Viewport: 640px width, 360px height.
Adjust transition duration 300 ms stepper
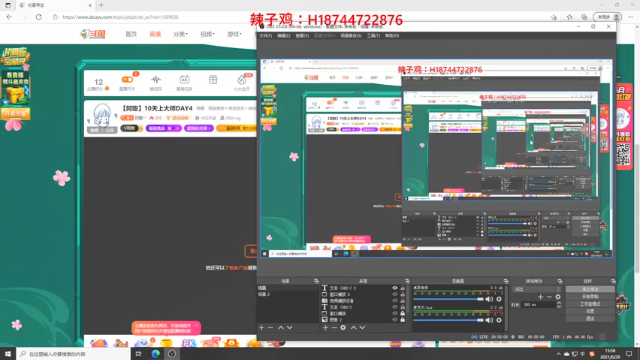[559, 305]
